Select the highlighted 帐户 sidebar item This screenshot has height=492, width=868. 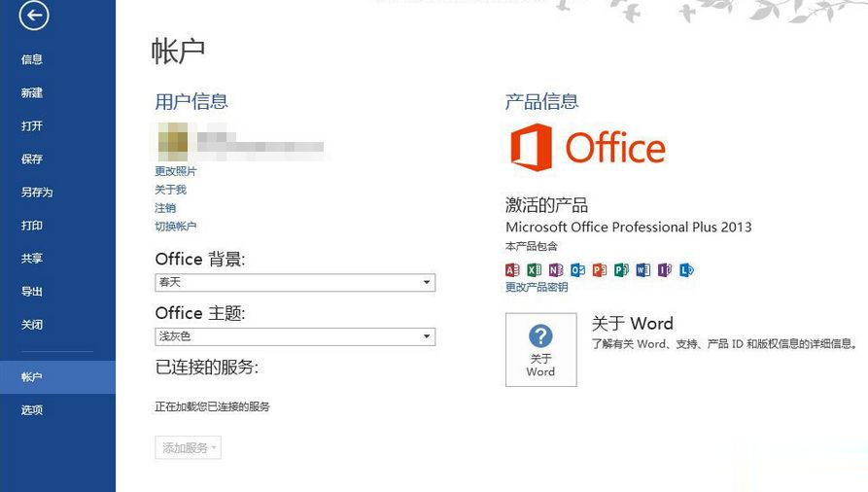(x=57, y=377)
